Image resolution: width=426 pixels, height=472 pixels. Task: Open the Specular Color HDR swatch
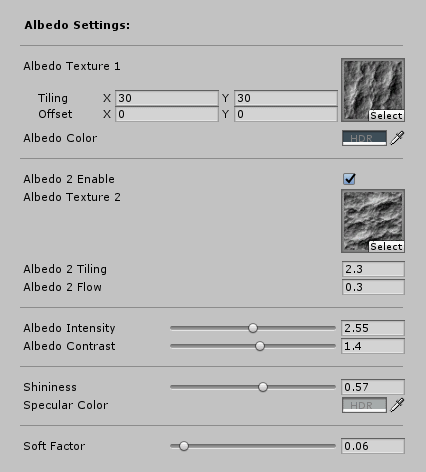click(364, 405)
